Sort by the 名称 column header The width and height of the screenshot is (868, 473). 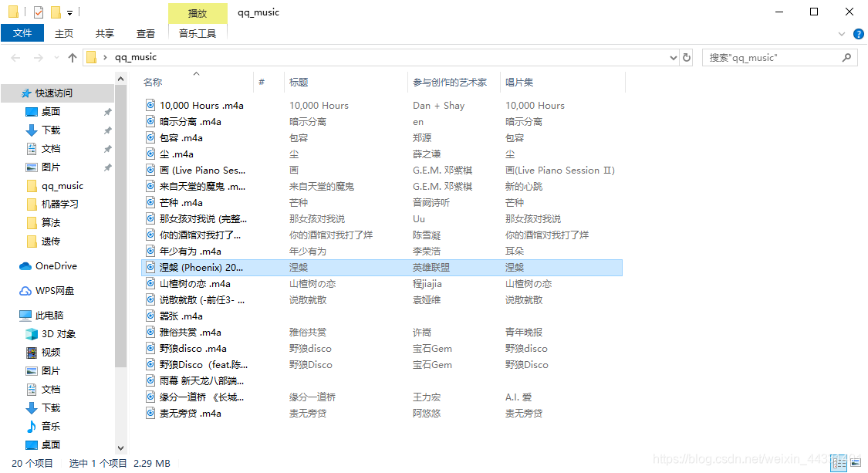(x=152, y=82)
